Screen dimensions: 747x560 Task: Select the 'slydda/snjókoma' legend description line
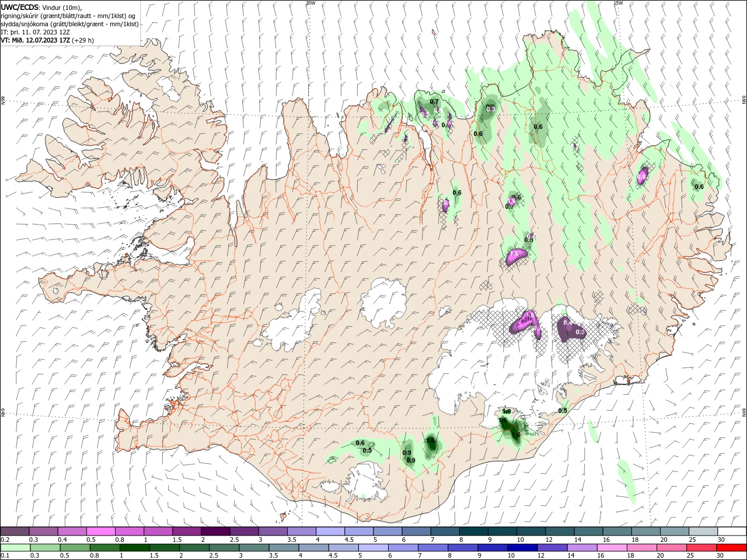click(69, 24)
